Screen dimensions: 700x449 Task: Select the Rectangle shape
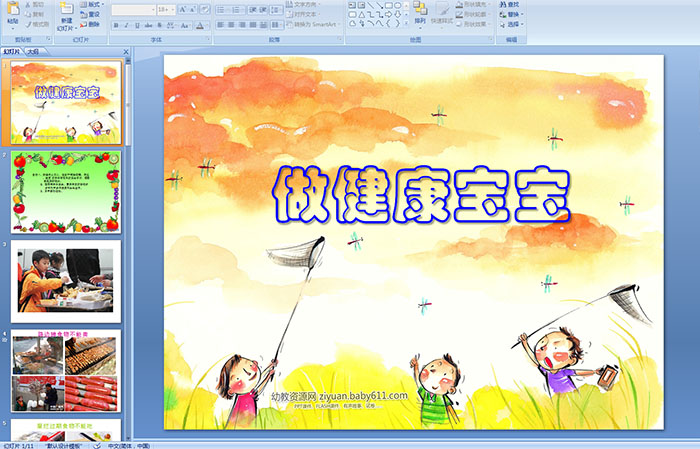[x=389, y=5]
